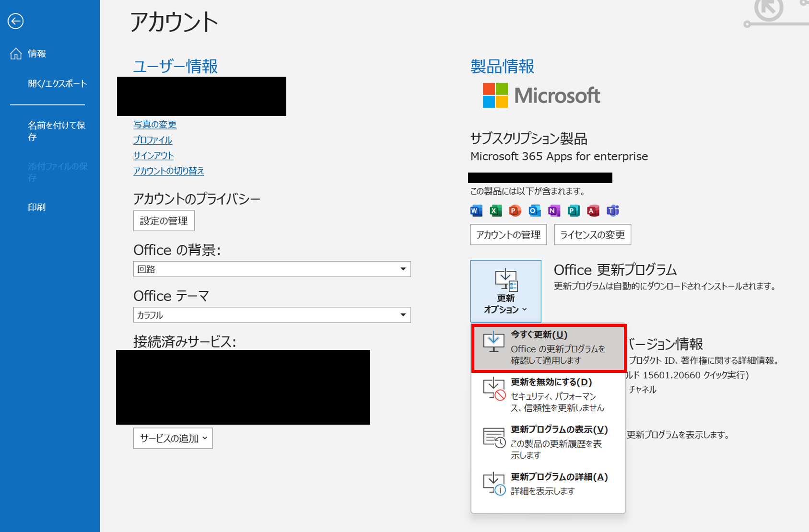
Task: Click the アカウントの切り替え link
Action: [x=169, y=171]
